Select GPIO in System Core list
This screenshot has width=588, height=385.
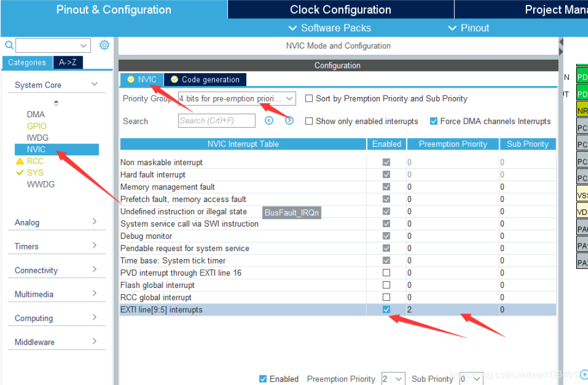tap(37, 126)
